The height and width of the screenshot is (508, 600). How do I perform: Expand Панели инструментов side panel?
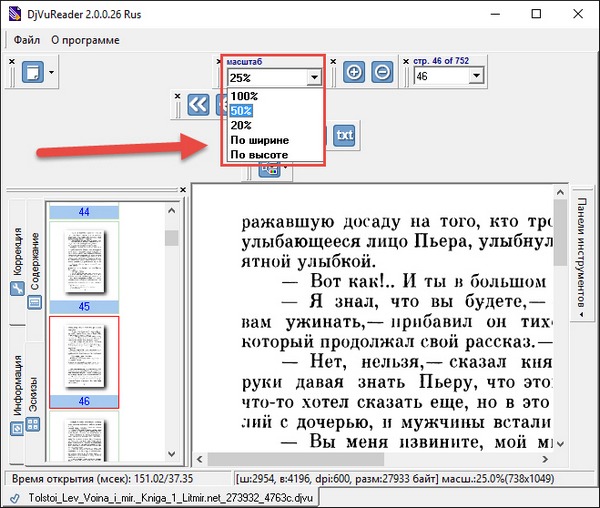pos(582,254)
